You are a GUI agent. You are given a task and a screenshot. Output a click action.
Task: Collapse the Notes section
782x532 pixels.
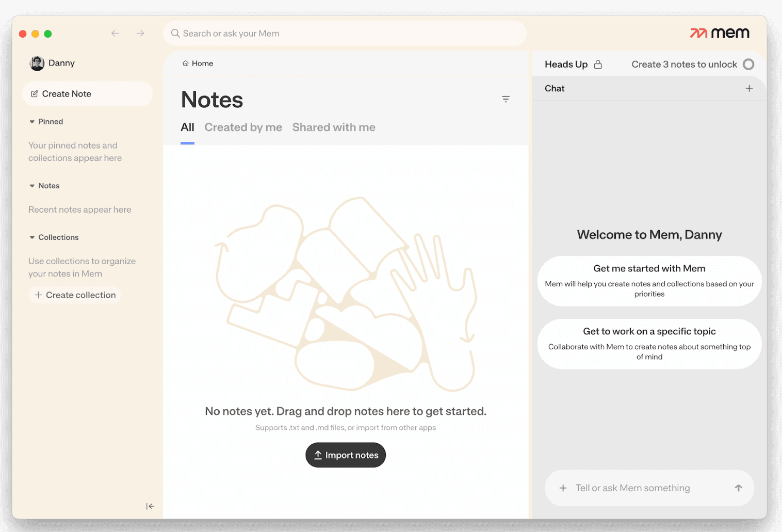pos(32,185)
